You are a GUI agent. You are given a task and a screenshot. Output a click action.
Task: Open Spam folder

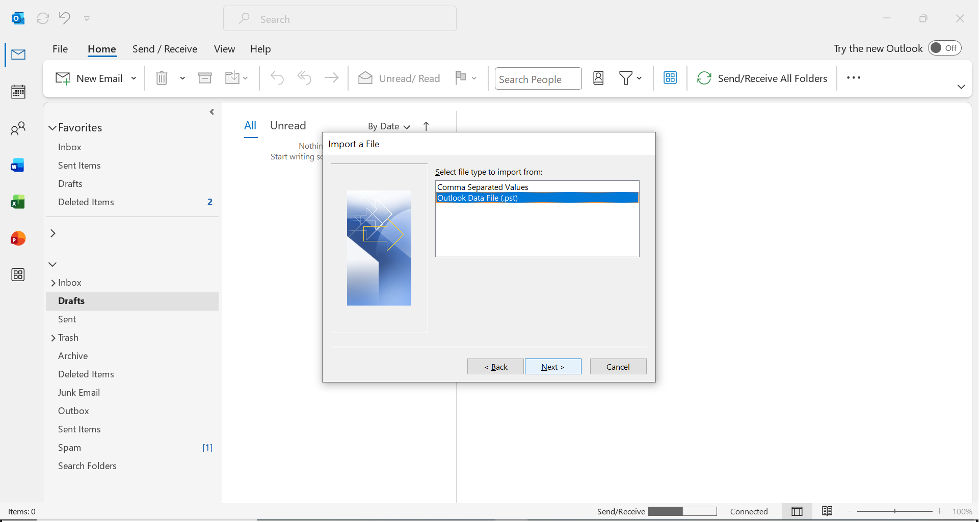click(133, 448)
